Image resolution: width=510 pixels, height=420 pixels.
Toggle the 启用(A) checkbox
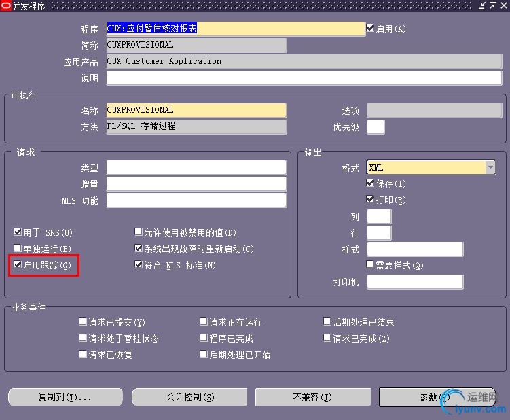[x=370, y=28]
